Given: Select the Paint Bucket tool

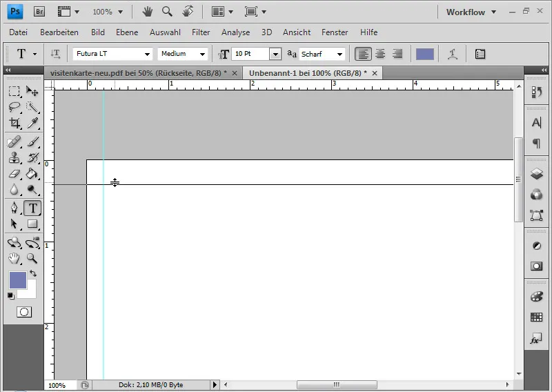Looking at the screenshot, I should tap(32, 174).
